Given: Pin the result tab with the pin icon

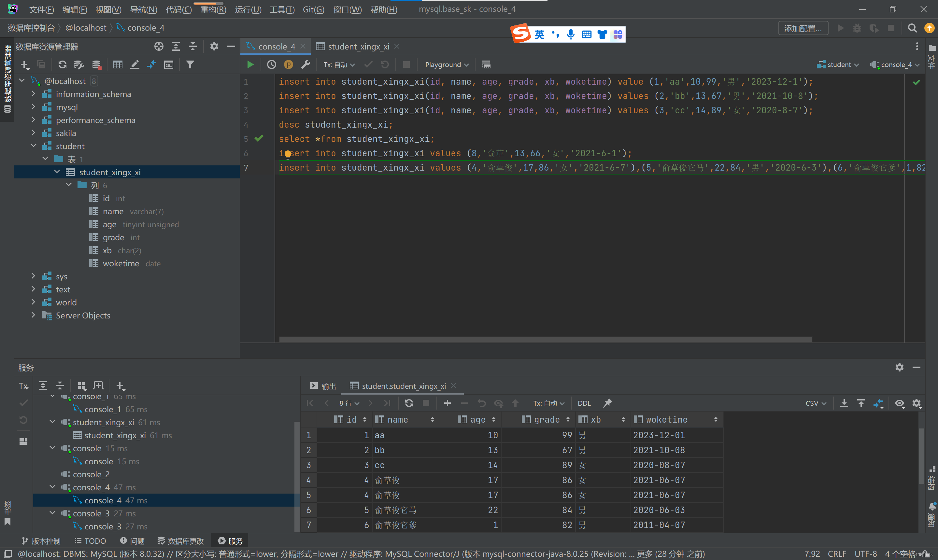Looking at the screenshot, I should tap(607, 403).
